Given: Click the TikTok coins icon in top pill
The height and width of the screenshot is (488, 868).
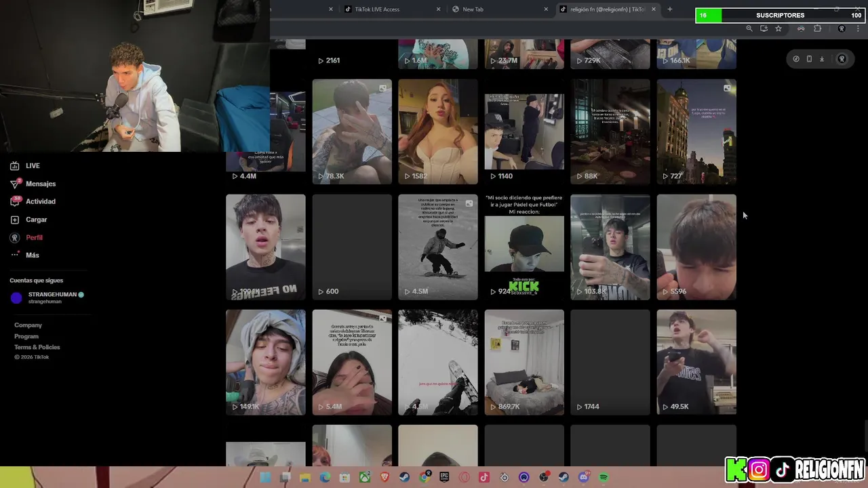Looking at the screenshot, I should click(x=796, y=59).
